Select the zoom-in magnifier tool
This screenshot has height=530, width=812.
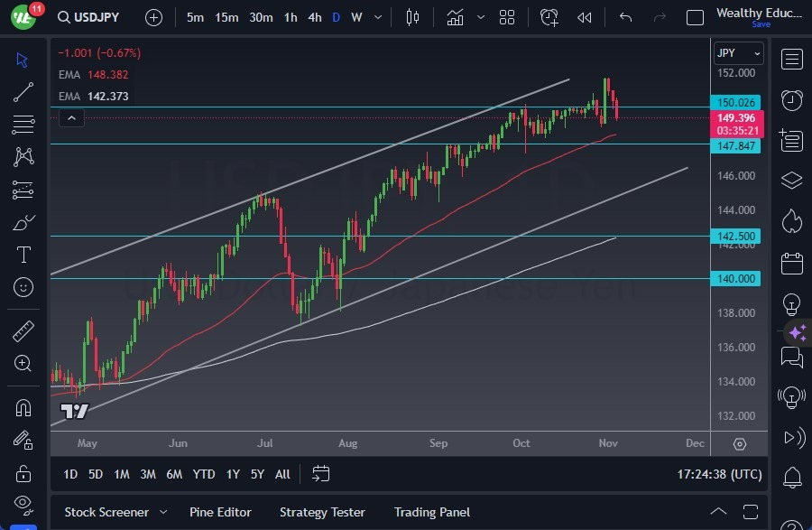coord(23,364)
